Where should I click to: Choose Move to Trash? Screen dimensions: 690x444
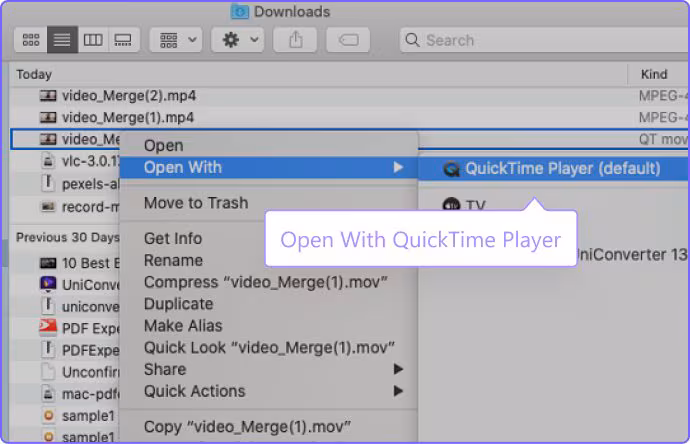(x=268, y=203)
